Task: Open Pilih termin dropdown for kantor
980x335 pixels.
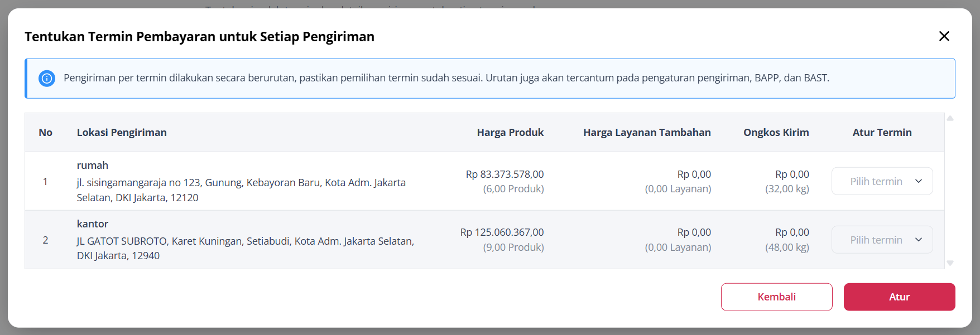Action: click(x=882, y=240)
